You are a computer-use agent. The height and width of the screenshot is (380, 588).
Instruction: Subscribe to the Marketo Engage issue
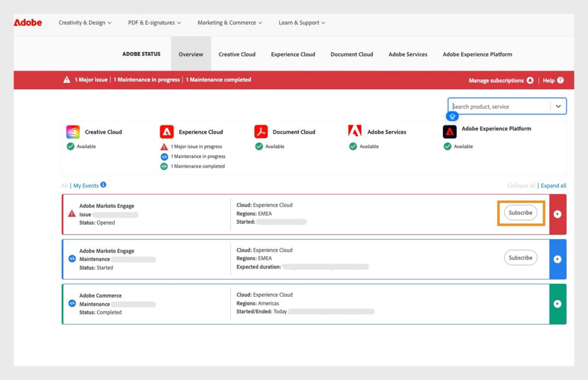coord(520,213)
